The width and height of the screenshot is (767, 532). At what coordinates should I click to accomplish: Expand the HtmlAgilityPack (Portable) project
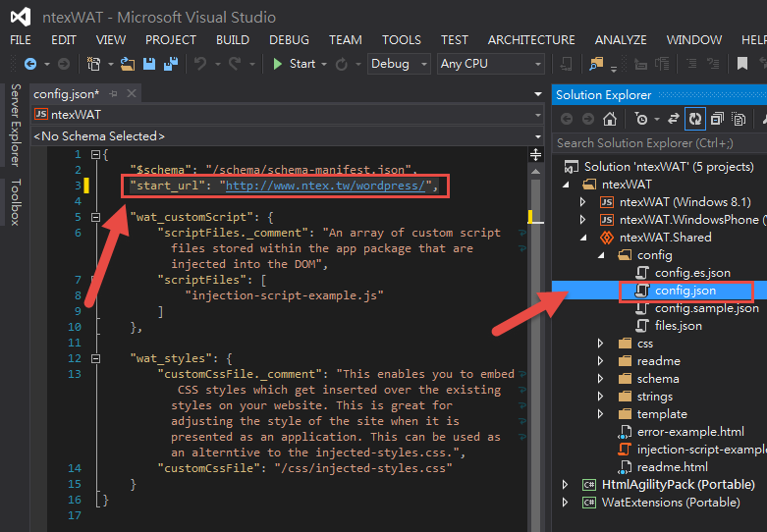565,485
